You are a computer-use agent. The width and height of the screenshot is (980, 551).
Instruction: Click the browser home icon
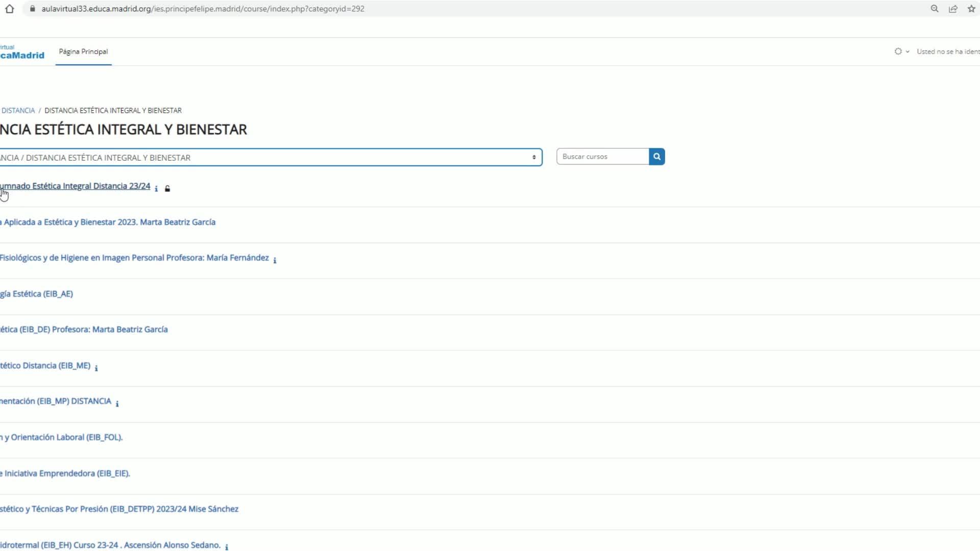tap(9, 9)
